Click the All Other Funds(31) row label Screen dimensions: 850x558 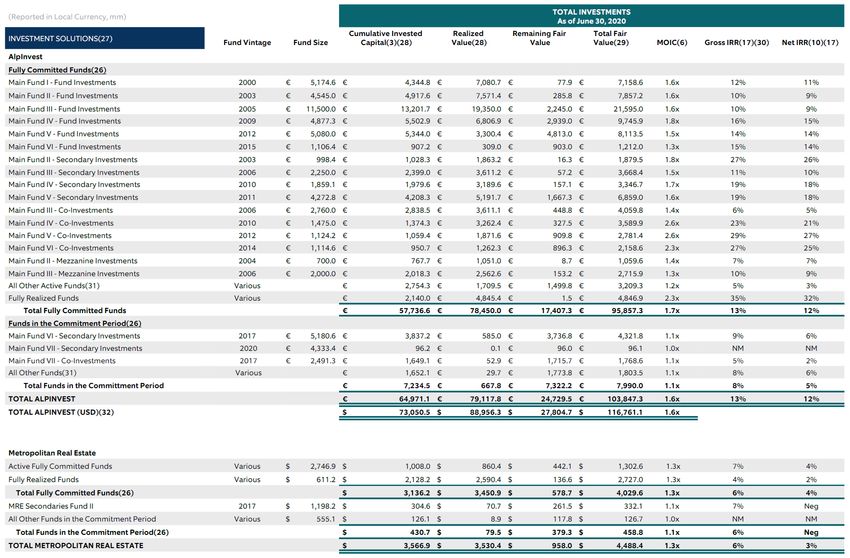click(x=42, y=373)
